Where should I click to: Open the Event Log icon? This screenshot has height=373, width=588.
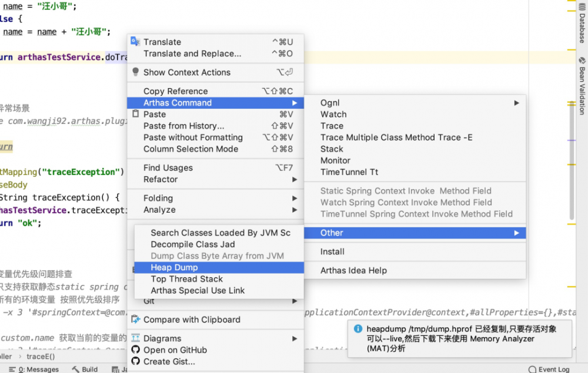(x=532, y=369)
